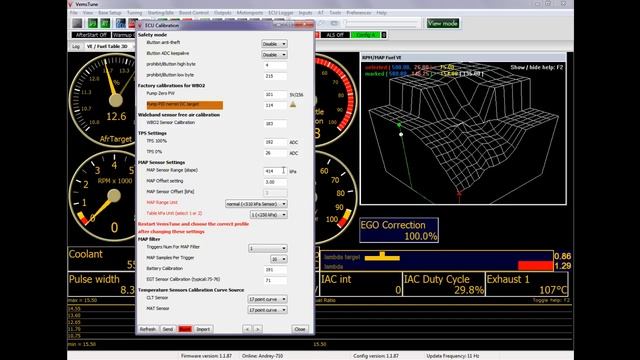Open the Tuning menu
The width and height of the screenshot is (640, 360).
pyautogui.click(x=134, y=13)
